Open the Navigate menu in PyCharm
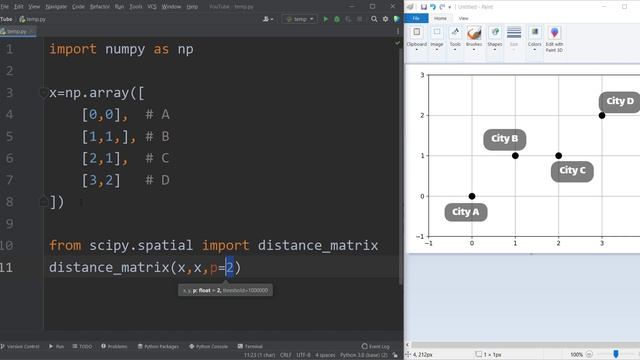Screen dimensions: 640x360 click(56, 7)
